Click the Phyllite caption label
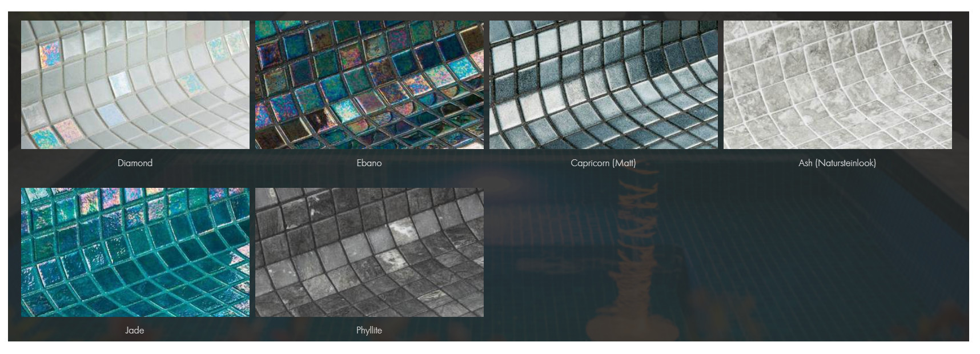 tap(369, 330)
